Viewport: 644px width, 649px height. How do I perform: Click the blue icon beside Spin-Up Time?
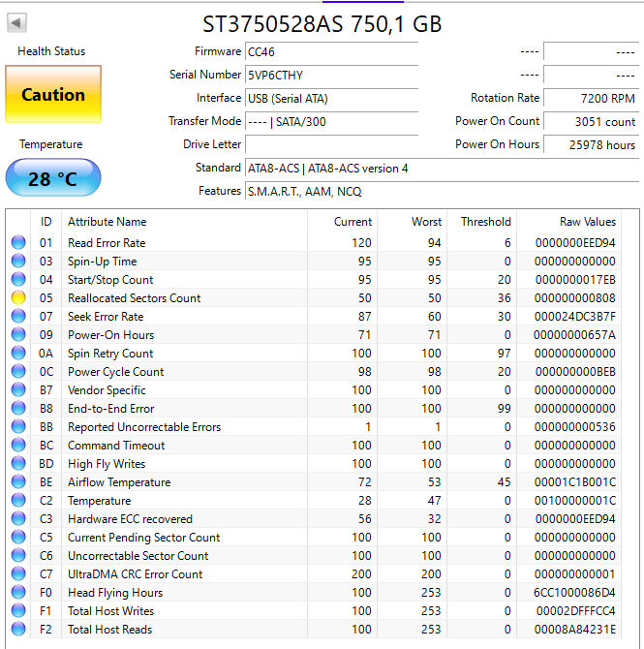click(x=17, y=262)
